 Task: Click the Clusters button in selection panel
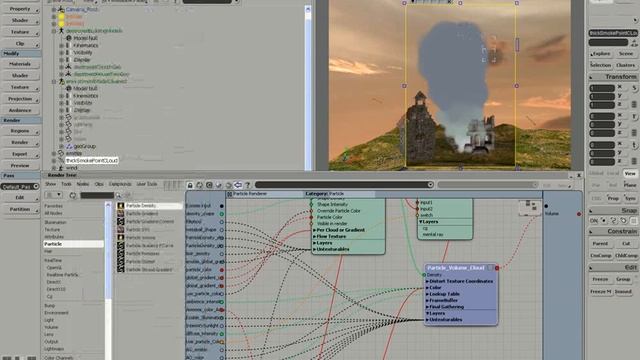[x=626, y=65]
